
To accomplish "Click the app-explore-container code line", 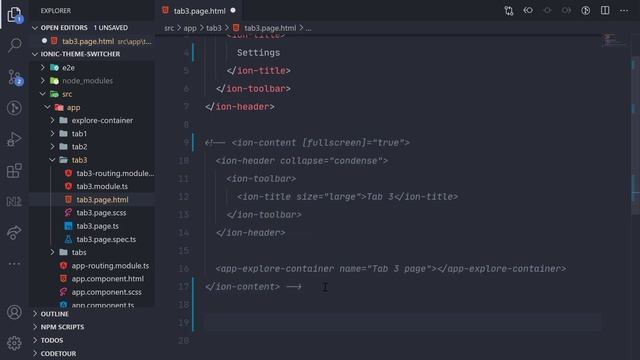I will (x=391, y=269).
